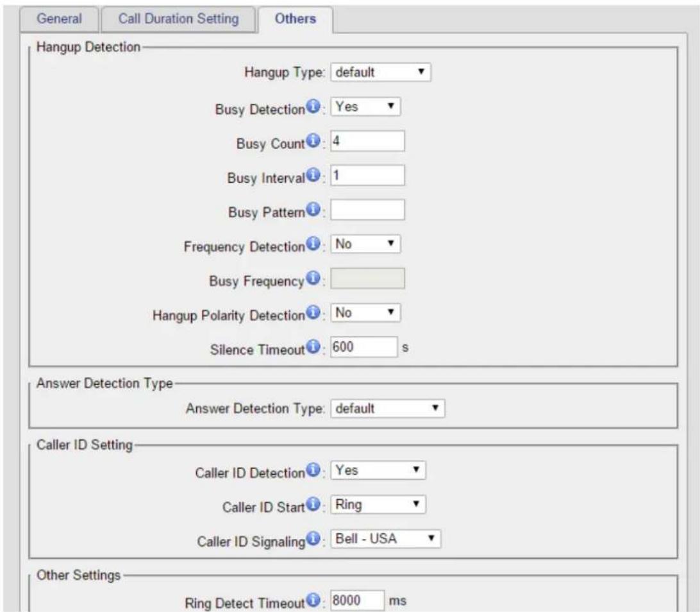Click Busy Detection info icon
700x612 pixels.
[x=313, y=106]
